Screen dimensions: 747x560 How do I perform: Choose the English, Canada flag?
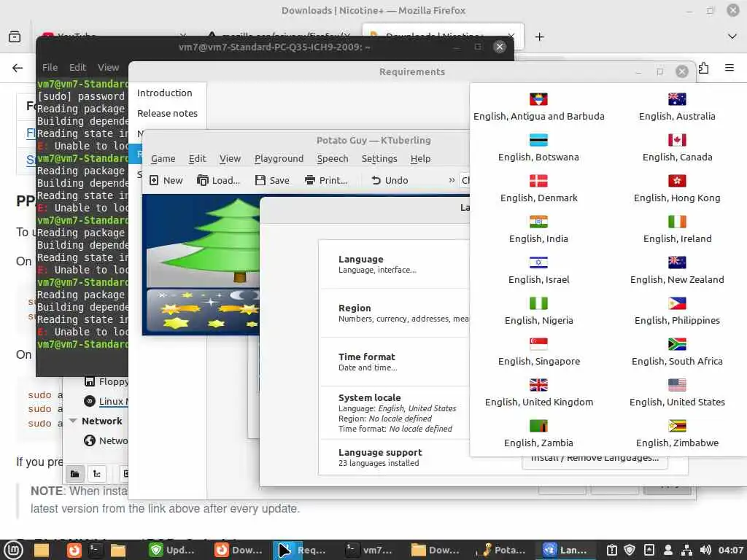click(x=677, y=140)
